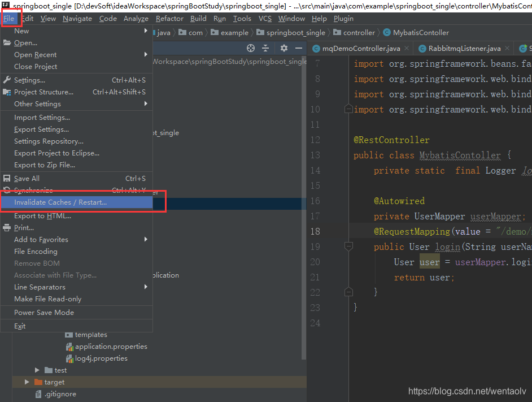Open the View menu
Image resolution: width=532 pixels, height=402 pixels.
[48, 19]
